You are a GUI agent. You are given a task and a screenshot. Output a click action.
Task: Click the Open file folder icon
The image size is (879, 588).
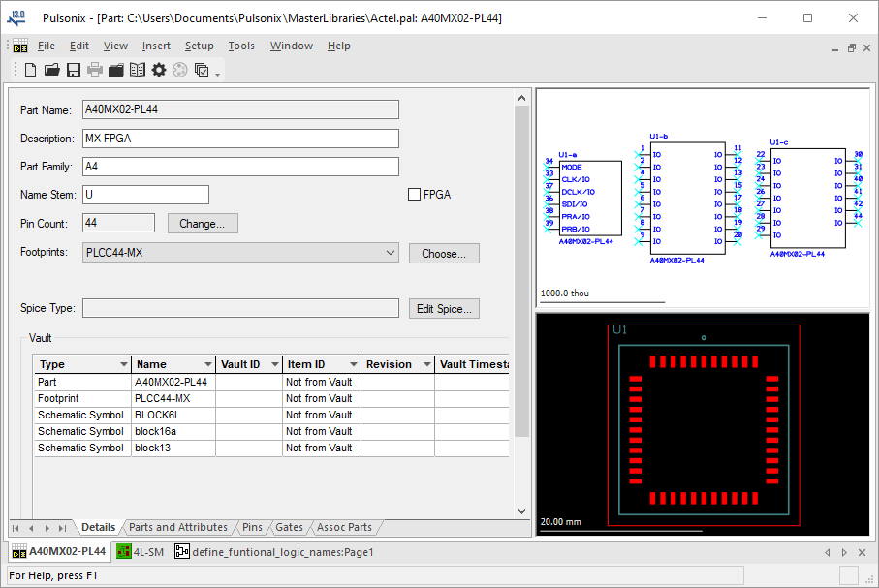(x=52, y=70)
